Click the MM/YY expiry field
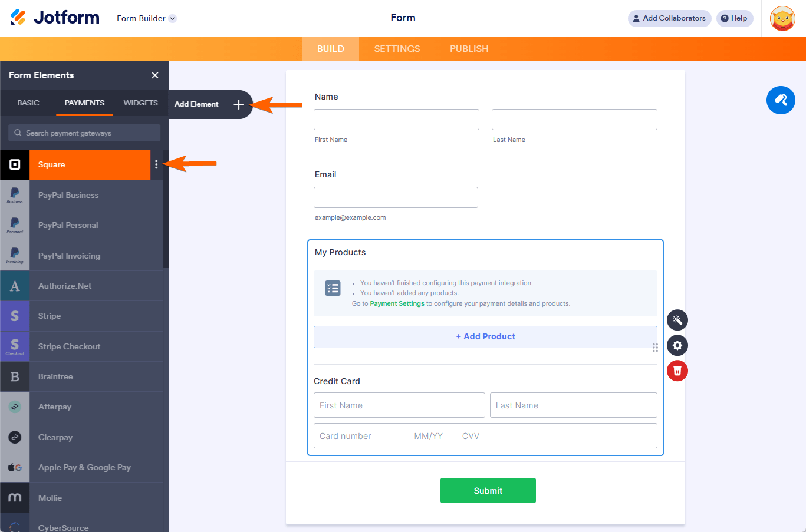Image resolution: width=806 pixels, height=532 pixels. click(x=428, y=436)
